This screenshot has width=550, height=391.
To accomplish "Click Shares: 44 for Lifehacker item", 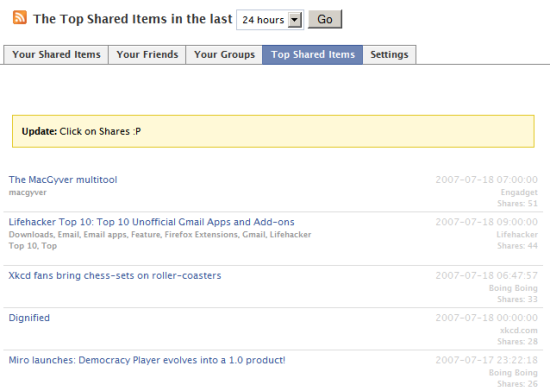I will coord(517,246).
